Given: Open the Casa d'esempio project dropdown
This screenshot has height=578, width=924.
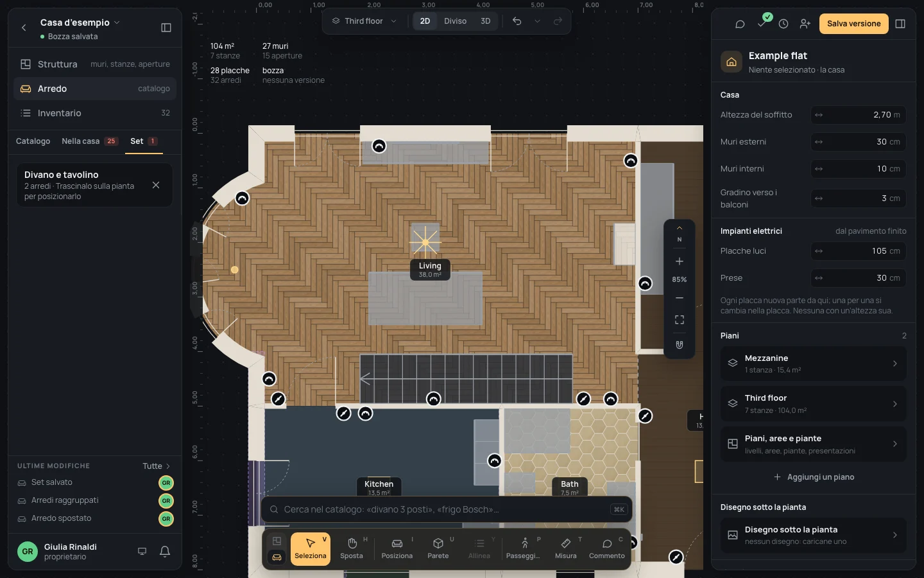Looking at the screenshot, I should (80, 22).
